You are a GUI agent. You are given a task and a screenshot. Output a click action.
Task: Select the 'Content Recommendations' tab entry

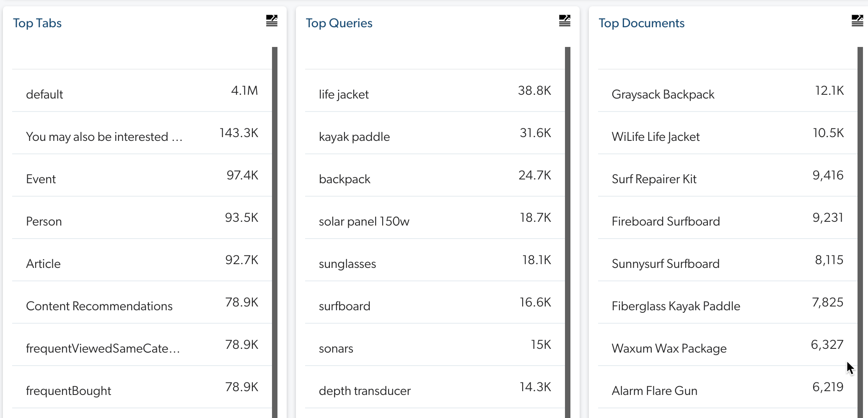coord(142,306)
